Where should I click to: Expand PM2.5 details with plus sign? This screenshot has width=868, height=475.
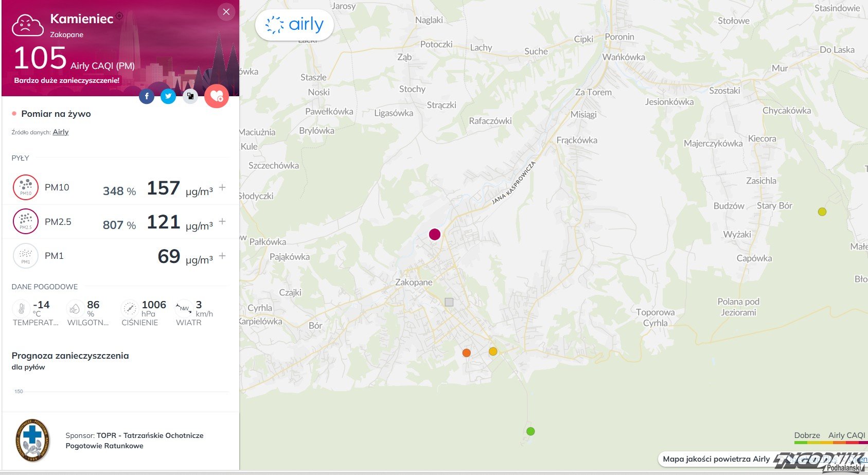pos(222,221)
